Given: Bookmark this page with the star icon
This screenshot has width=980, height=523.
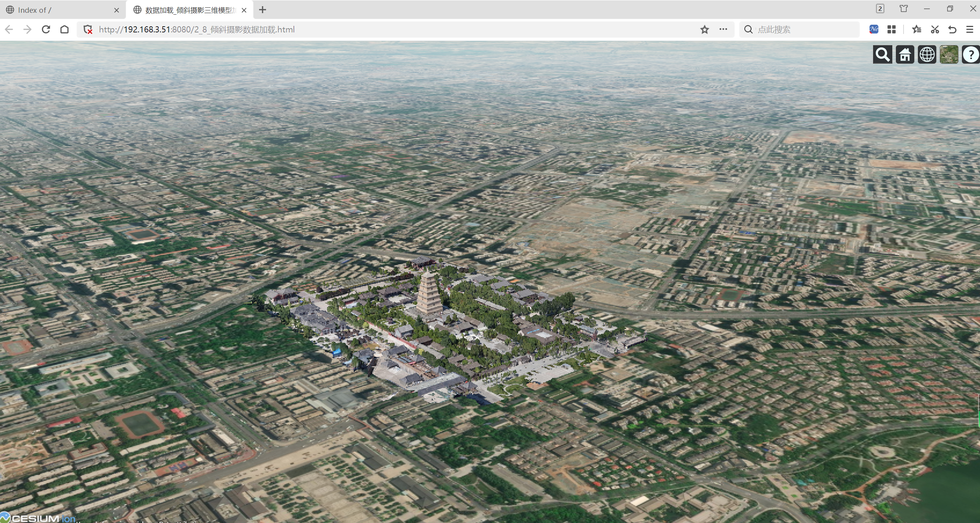Looking at the screenshot, I should point(705,29).
